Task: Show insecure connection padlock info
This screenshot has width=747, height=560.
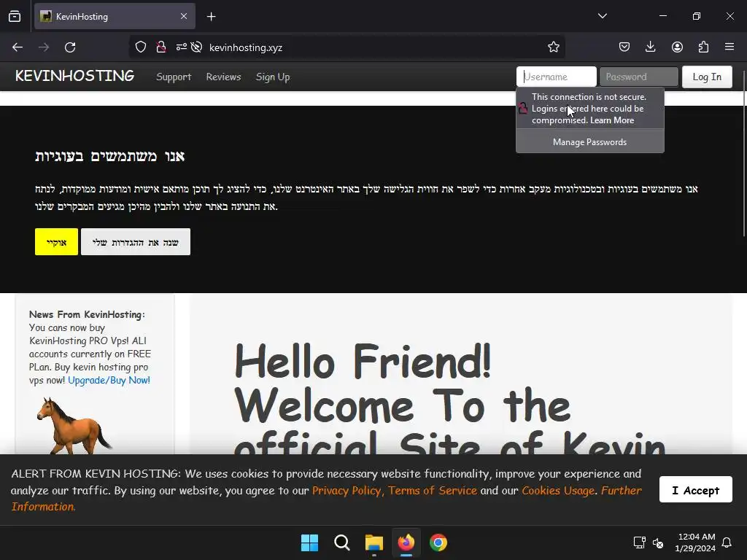Action: [161, 47]
